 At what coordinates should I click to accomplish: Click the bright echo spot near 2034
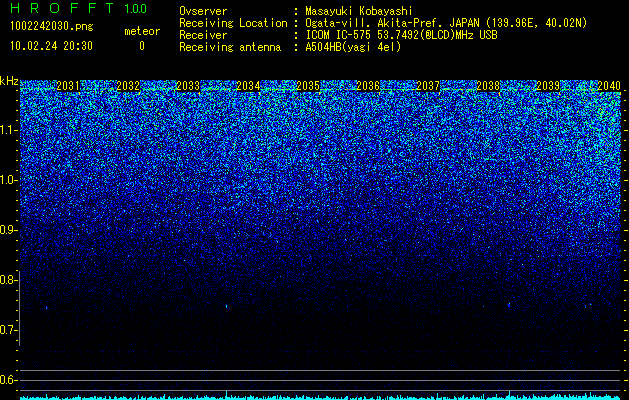pos(227,307)
